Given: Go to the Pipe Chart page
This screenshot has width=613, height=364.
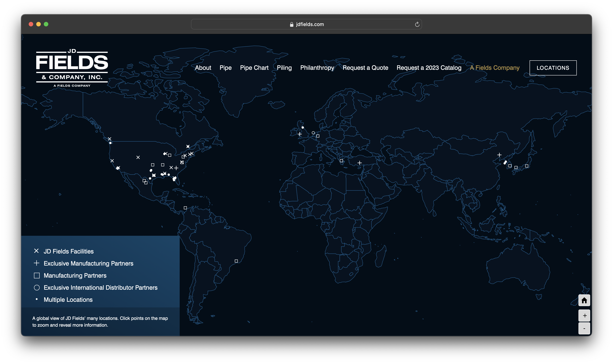Looking at the screenshot, I should click(x=254, y=68).
